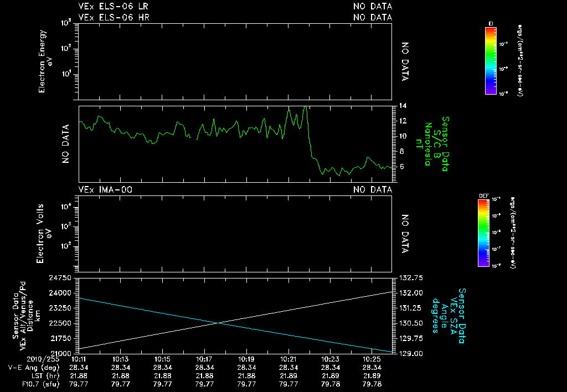Image resolution: width=567 pixels, height=392 pixels.
Task: Select the VEx ELS-06 LR label
Action: click(x=113, y=6)
